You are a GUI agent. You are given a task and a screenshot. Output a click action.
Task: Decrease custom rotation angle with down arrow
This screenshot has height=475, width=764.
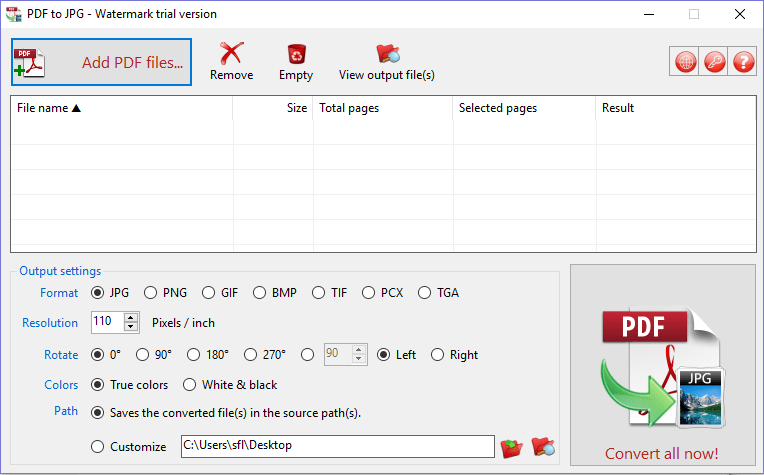[x=359, y=360]
